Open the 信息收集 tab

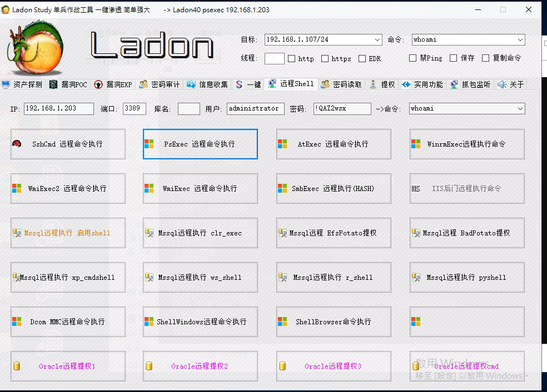coord(207,84)
